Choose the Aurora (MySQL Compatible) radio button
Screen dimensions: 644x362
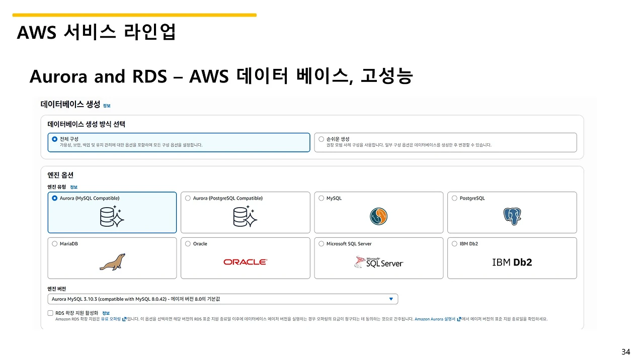tap(55, 198)
